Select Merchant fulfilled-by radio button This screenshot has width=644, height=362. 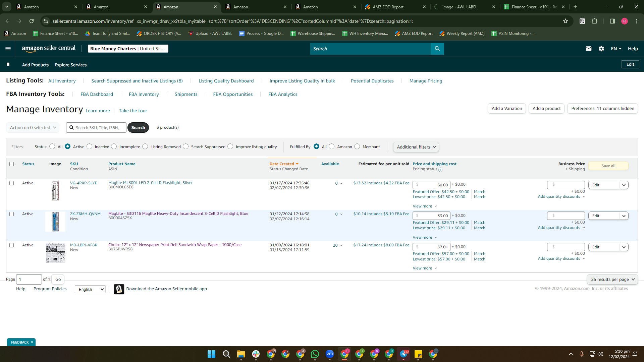pyautogui.click(x=357, y=146)
